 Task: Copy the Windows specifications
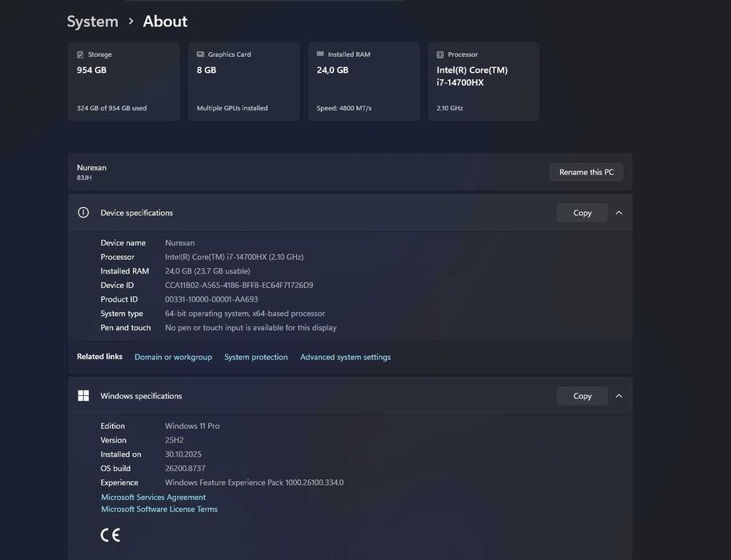point(582,396)
